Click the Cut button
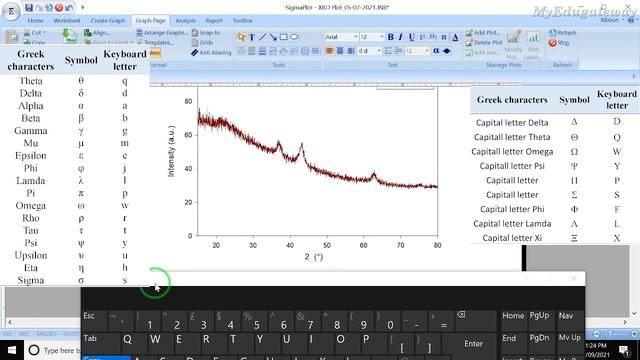640x360 pixels. [34, 32]
